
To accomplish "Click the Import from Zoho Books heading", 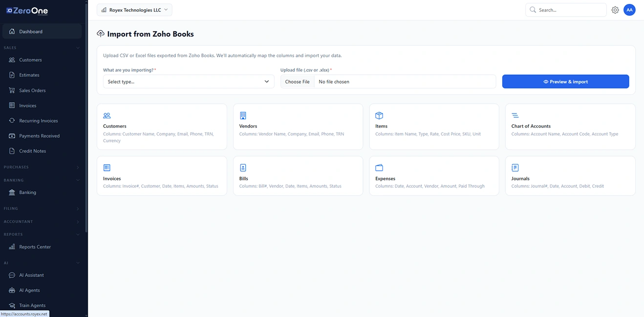I will [150, 34].
